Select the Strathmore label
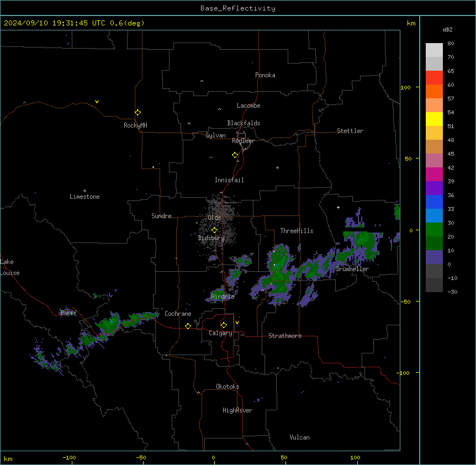Viewport: 476px width, 465px height. pyautogui.click(x=285, y=336)
